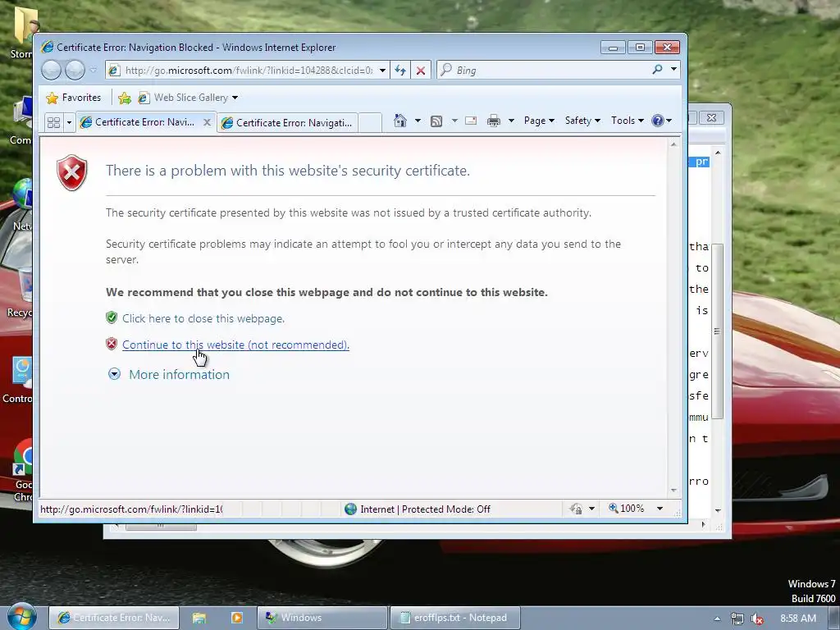This screenshot has width=840, height=630.
Task: Close the first Certificate Error tab
Action: 207,122
